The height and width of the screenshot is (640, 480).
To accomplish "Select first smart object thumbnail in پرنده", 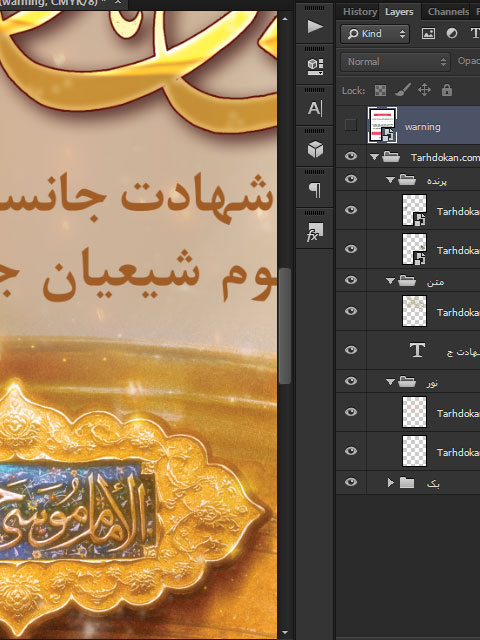I will (414, 210).
